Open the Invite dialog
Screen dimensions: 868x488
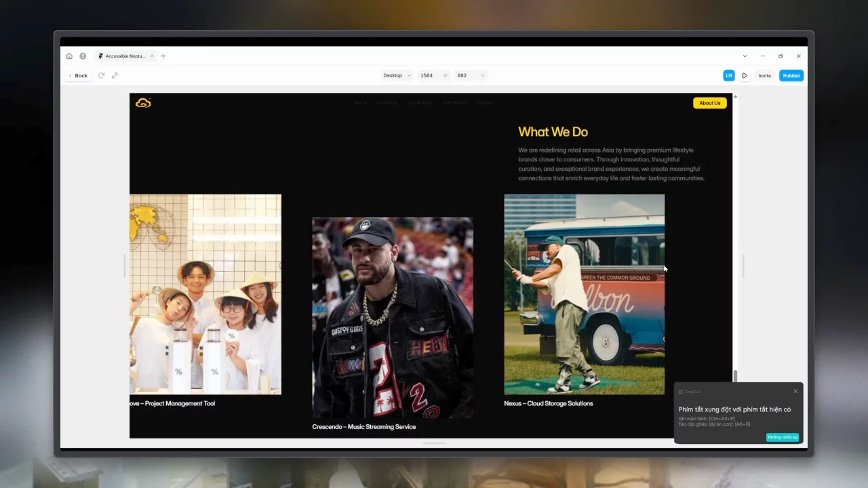coord(764,75)
